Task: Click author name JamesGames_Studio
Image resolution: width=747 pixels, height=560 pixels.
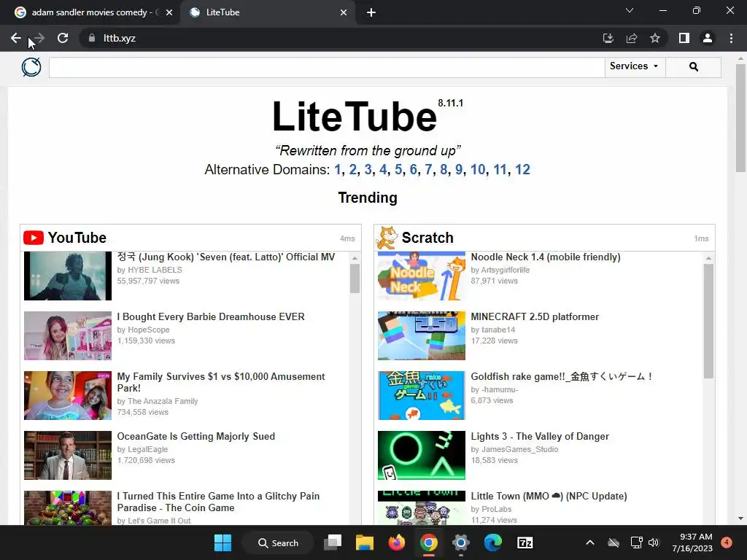Action: 519,449
